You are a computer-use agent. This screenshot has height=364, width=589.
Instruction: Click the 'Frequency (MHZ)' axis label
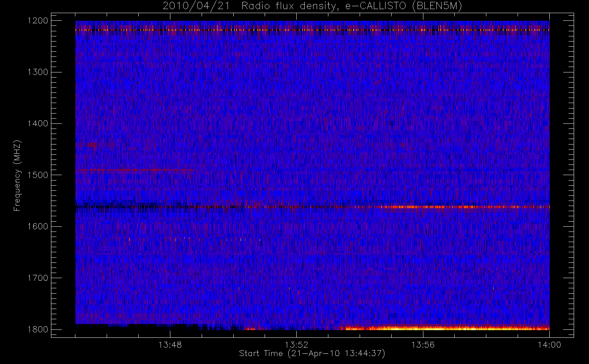click(17, 175)
